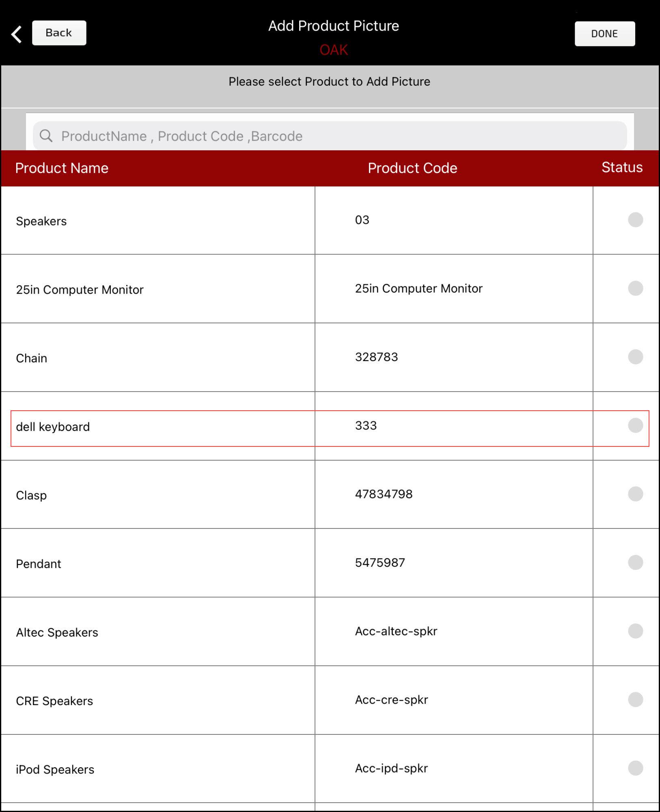The image size is (660, 812).
Task: Select status indicator for Pendant row
Action: pyautogui.click(x=635, y=563)
